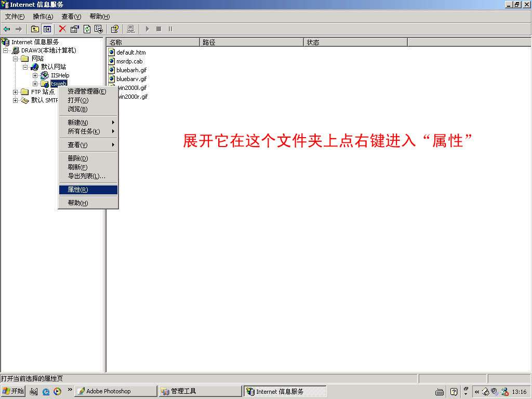Select the 网站 tree label
Screen dimensions: 532x399
pyautogui.click(x=37, y=59)
